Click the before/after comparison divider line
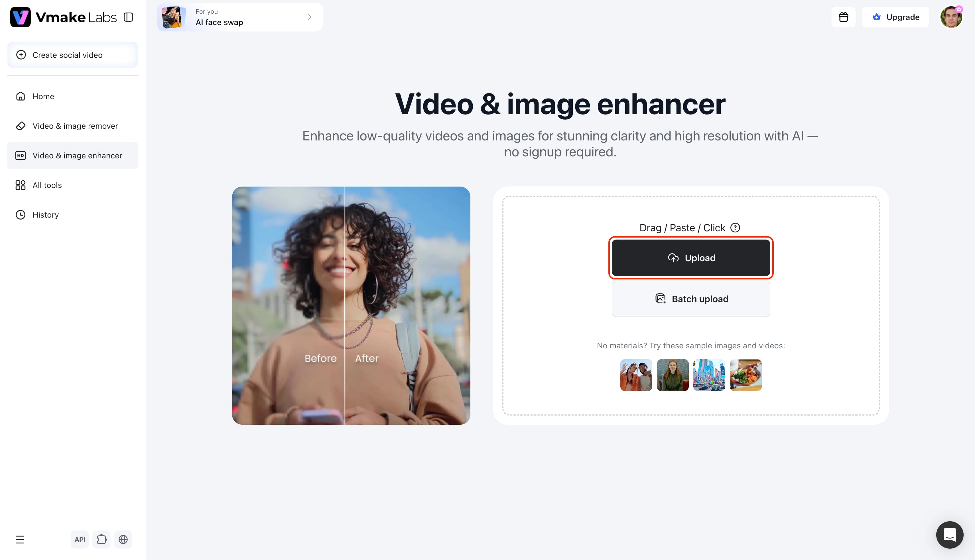The height and width of the screenshot is (560, 975). coord(344,305)
